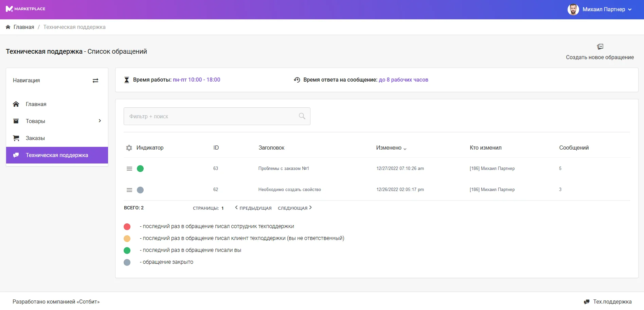Click green status indicator of ticket 63
Screen dimensions: 644x310
[x=140, y=169]
